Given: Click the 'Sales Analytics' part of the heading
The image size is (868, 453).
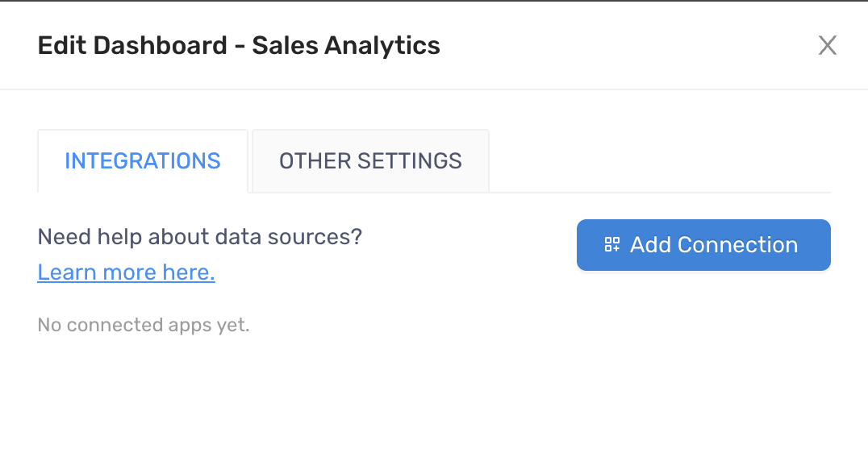Looking at the screenshot, I should point(346,45).
